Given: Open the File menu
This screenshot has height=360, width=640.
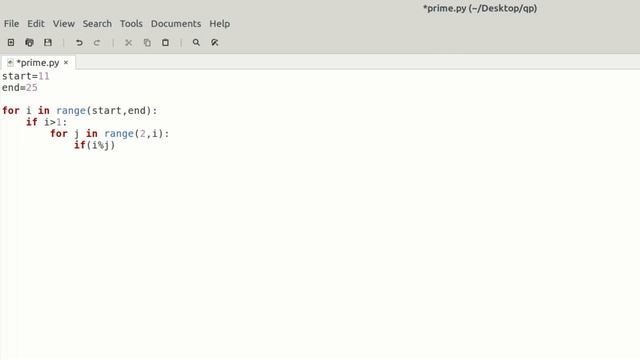Looking at the screenshot, I should tap(11, 24).
